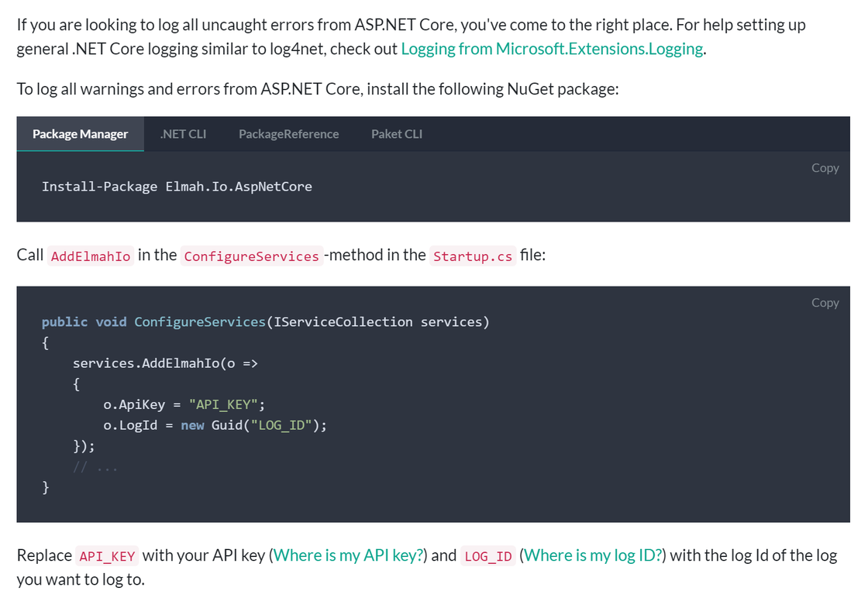Click the Install-Package Elmah.Io.AspNetCore command text
Screen dimensions: 868x608
coord(177,187)
